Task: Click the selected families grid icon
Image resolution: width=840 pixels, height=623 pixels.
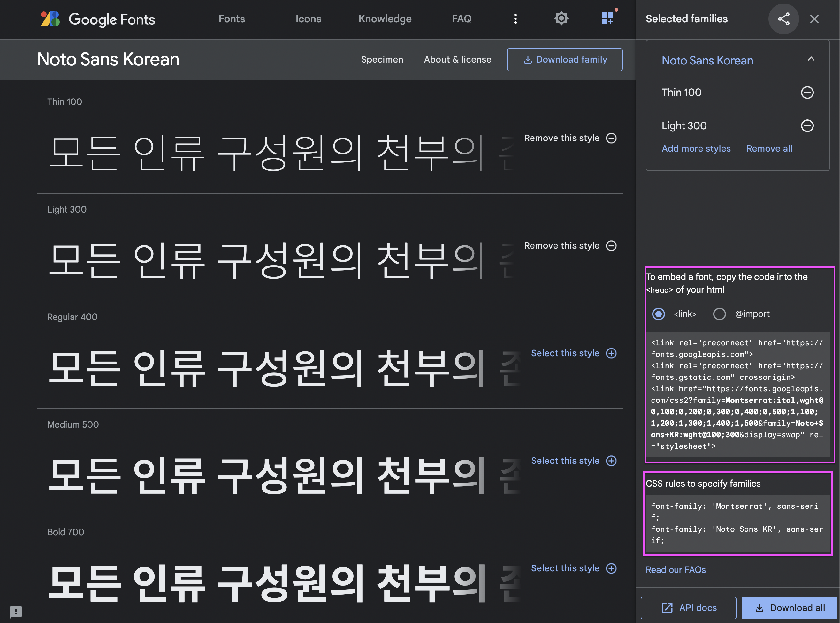Action: coord(607,18)
